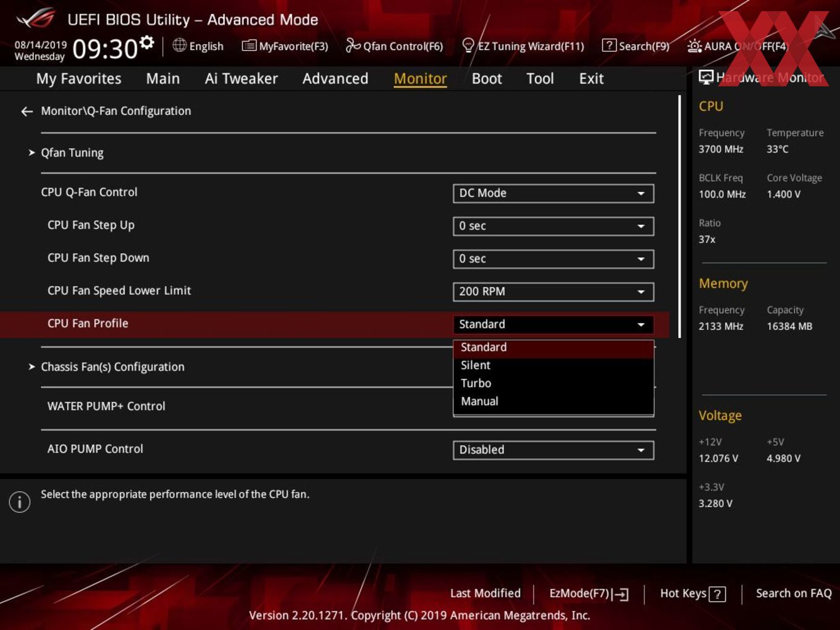Click the English language selector
This screenshot has width=840, height=630.
pos(198,46)
